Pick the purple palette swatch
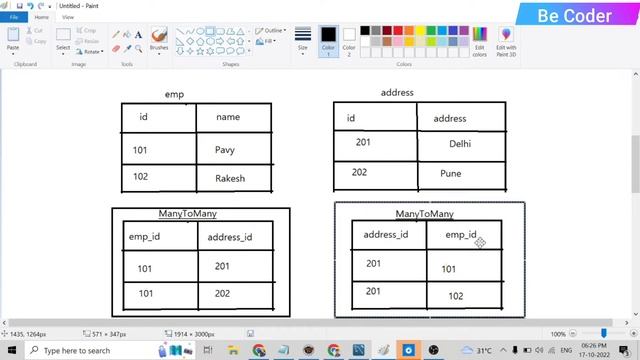Viewport: 640px width, 360px height. 464,30
